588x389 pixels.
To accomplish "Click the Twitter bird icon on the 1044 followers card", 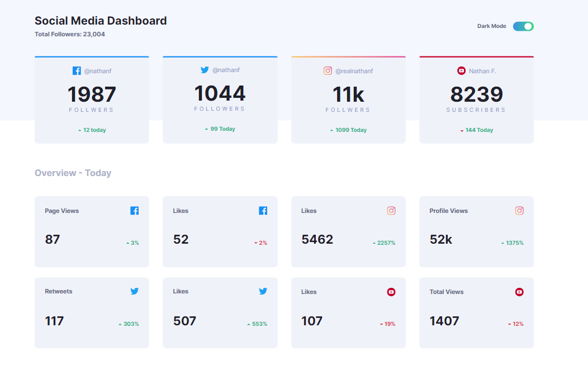I will coord(205,70).
